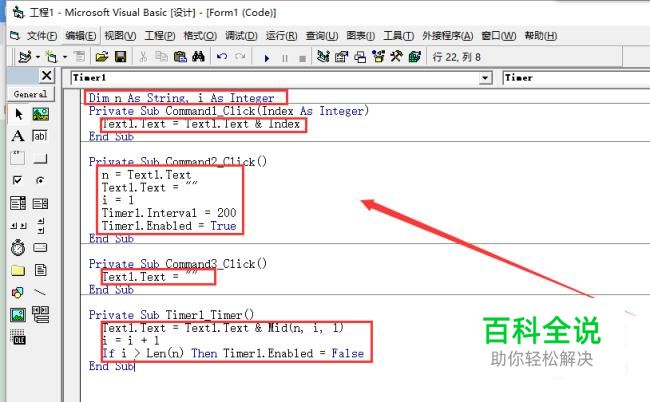Screen dimensions: 650x402
Task: Open the 视图(V) menu
Action: pyautogui.click(x=120, y=36)
